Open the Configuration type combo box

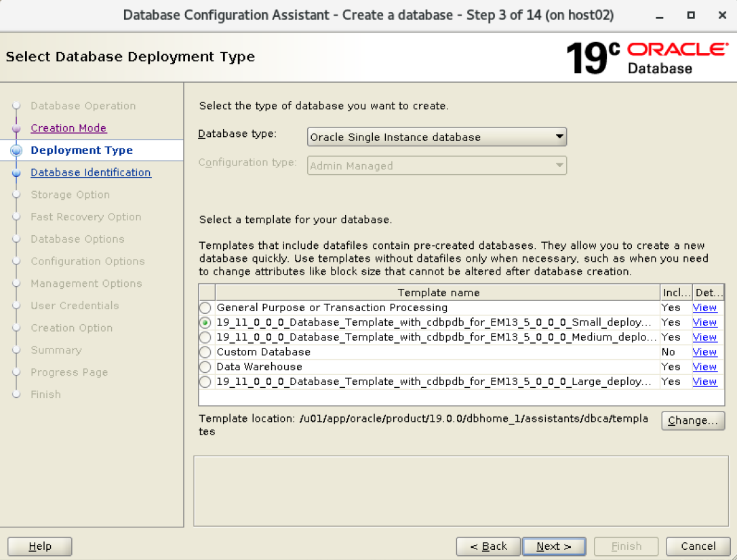[x=437, y=166]
